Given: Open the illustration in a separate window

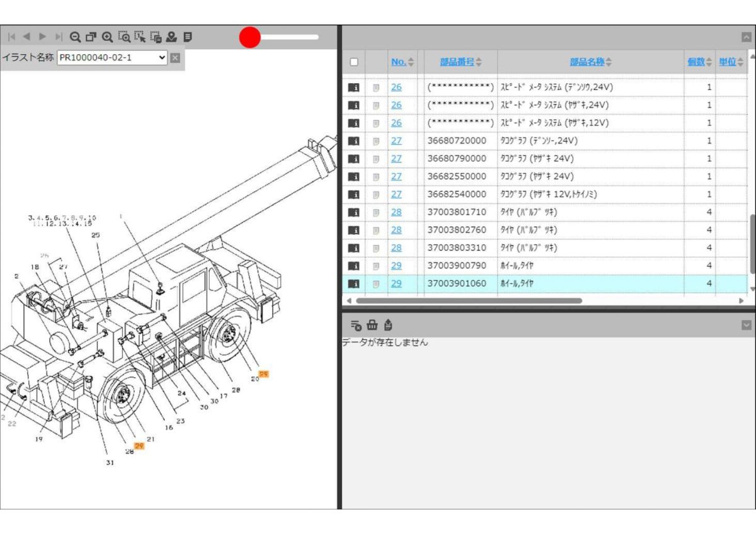Looking at the screenshot, I should click(x=91, y=37).
